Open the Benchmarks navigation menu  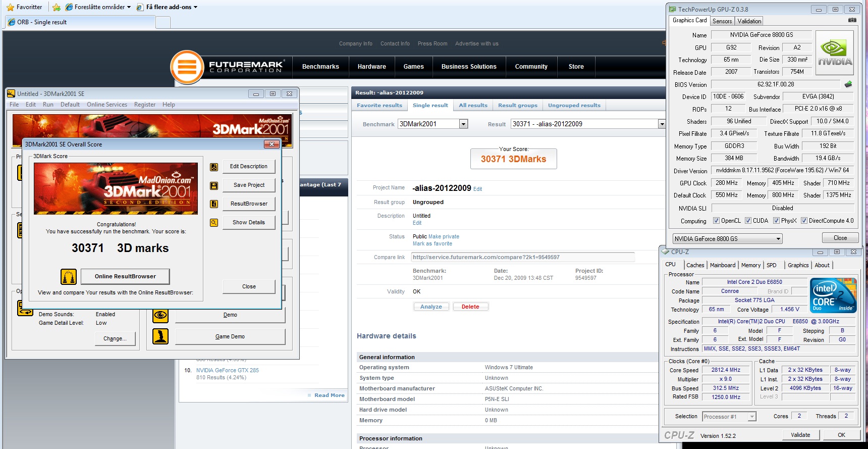click(x=320, y=67)
